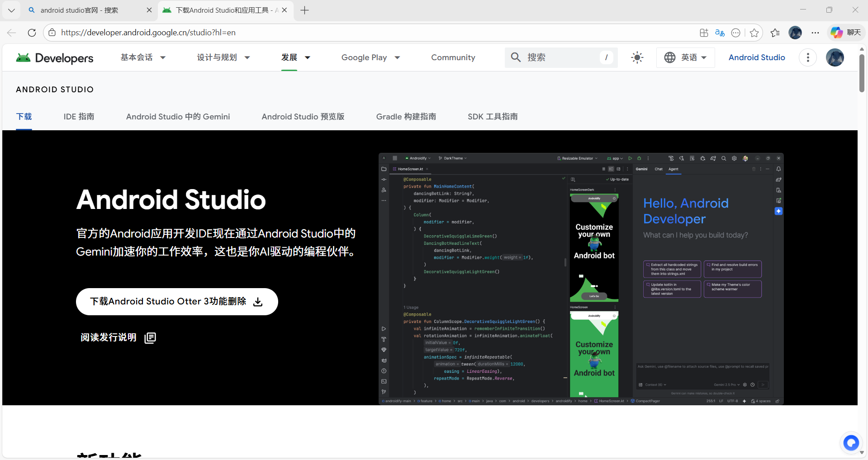This screenshot has width=868, height=460.
Task: Click the ANDROID STUDIO section heading
Action: click(x=55, y=90)
